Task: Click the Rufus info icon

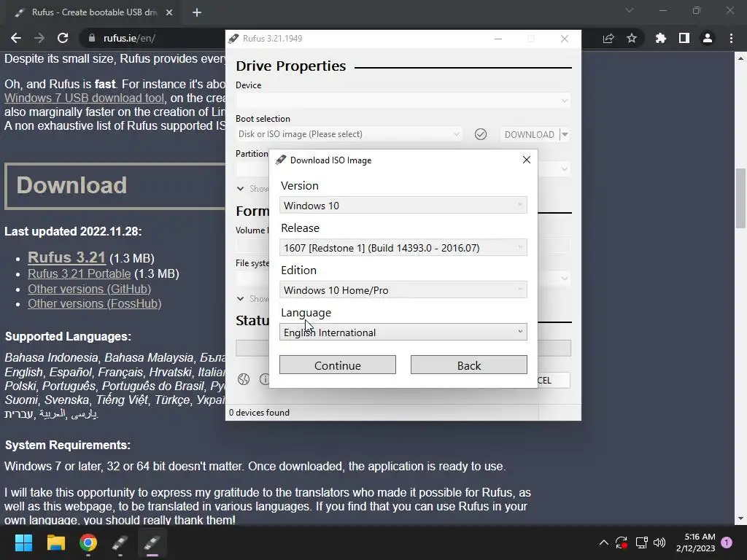Action: [264, 379]
